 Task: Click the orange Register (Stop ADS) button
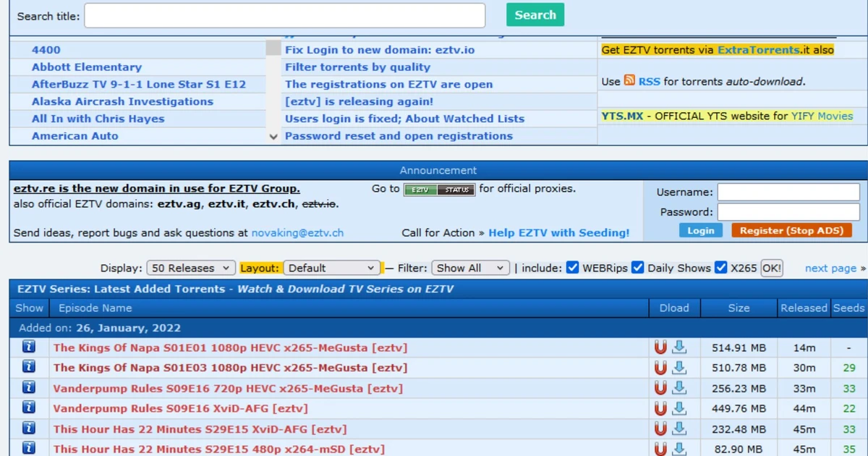(793, 229)
